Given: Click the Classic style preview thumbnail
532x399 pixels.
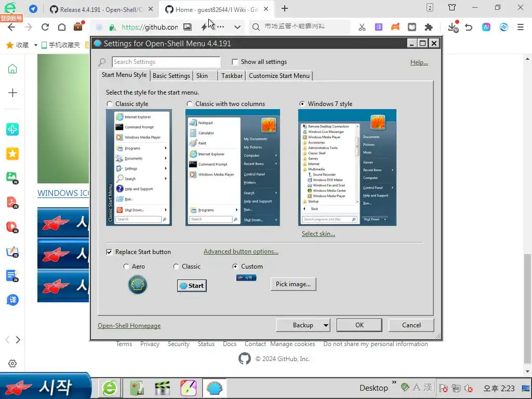Looking at the screenshot, I should point(139,168).
